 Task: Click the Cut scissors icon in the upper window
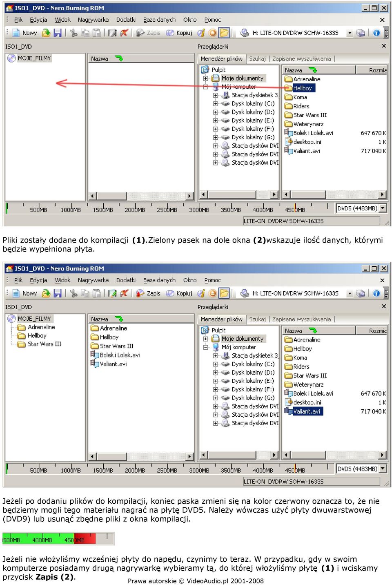(x=73, y=33)
